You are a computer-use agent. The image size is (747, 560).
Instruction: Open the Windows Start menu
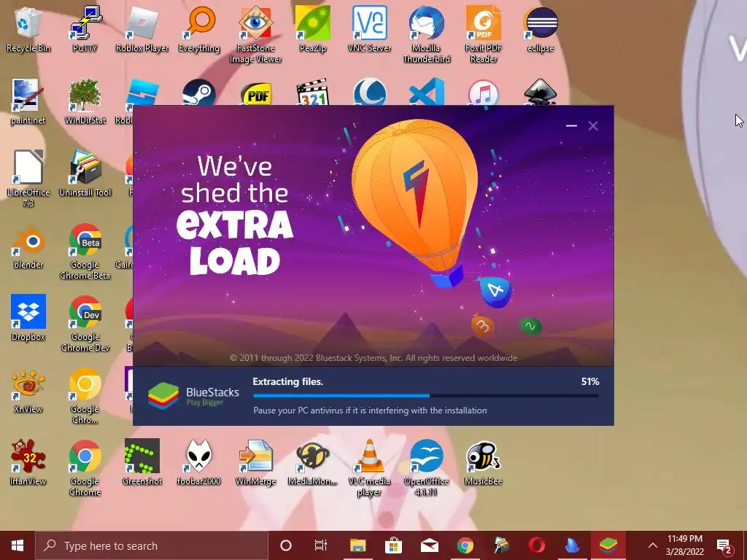pyautogui.click(x=18, y=545)
